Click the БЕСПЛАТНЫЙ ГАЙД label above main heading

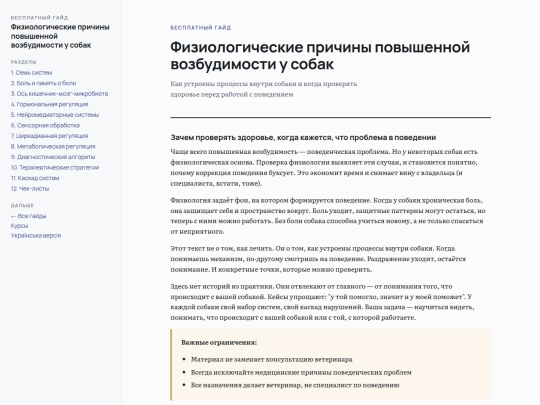click(200, 28)
